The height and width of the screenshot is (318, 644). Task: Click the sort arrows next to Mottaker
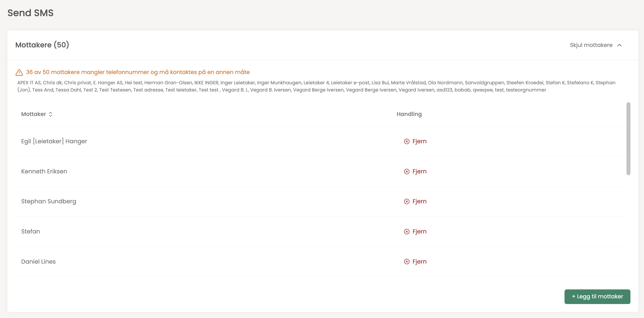pyautogui.click(x=51, y=114)
